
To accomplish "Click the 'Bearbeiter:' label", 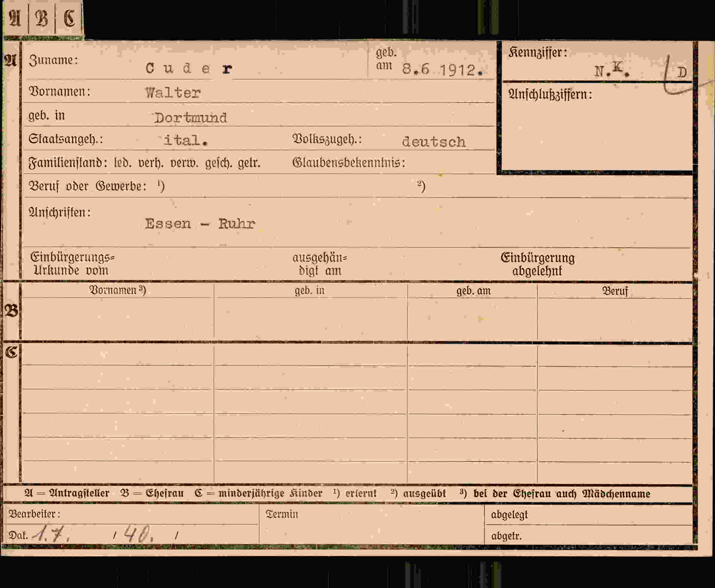I will click(x=34, y=514).
